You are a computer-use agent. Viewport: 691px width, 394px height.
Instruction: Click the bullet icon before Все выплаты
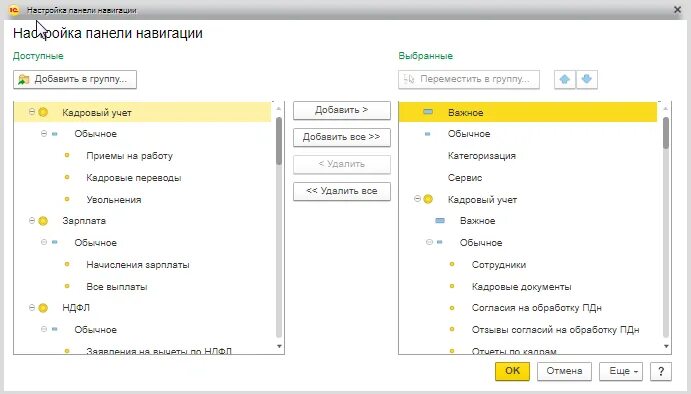coord(67,286)
